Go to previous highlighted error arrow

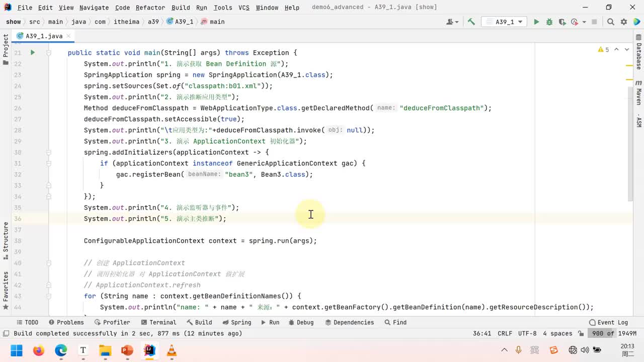[x=617, y=50]
